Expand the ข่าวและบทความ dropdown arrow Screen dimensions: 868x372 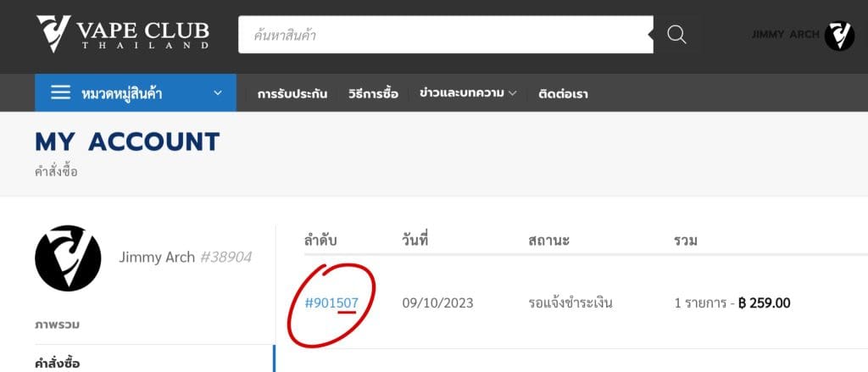click(513, 94)
